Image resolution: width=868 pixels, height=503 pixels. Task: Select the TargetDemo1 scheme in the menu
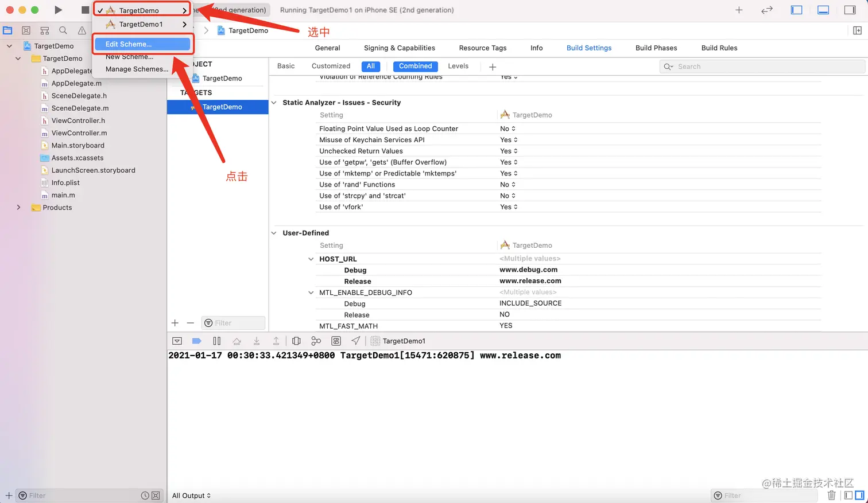142,24
